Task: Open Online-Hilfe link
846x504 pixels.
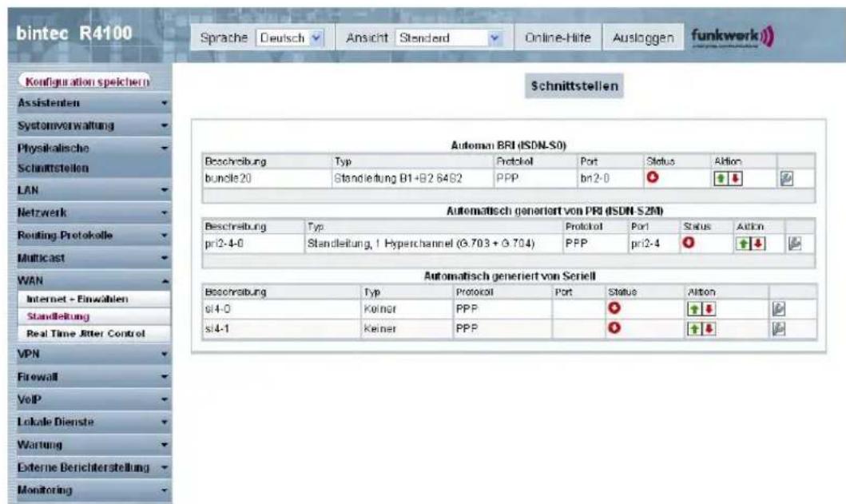Action: (x=558, y=38)
